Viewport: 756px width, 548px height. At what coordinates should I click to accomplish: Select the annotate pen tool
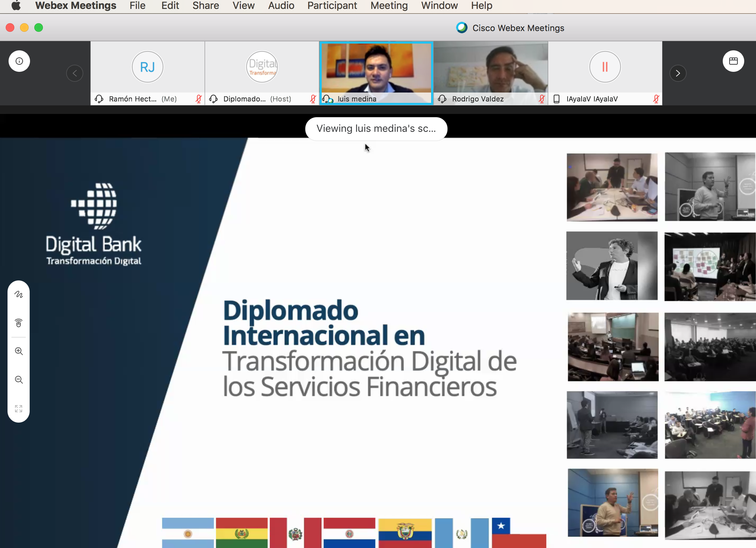click(x=19, y=294)
